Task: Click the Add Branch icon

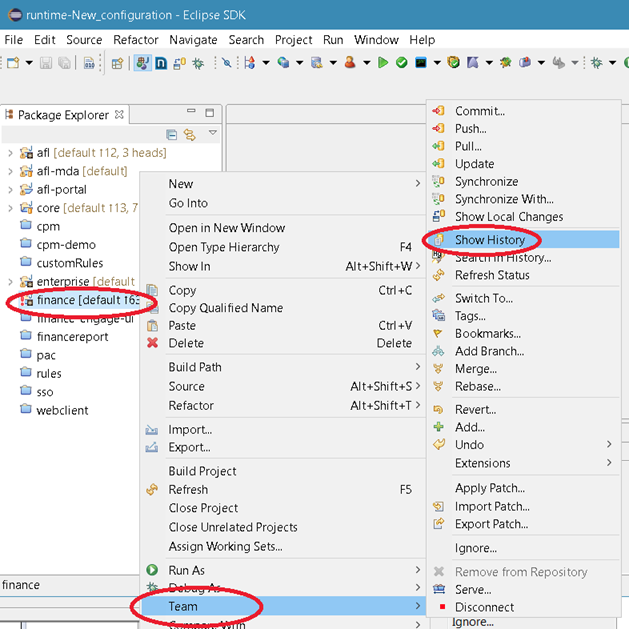Action: (438, 351)
